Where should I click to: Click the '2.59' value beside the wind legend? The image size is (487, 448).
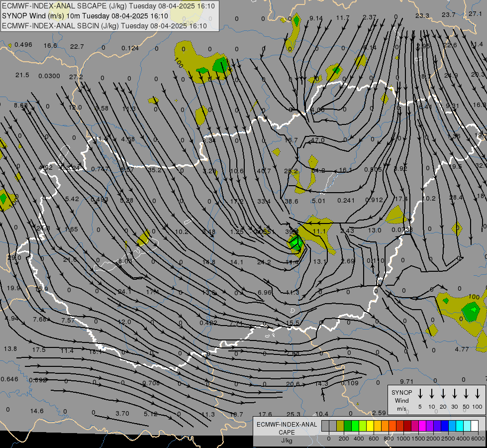[x=379, y=413]
